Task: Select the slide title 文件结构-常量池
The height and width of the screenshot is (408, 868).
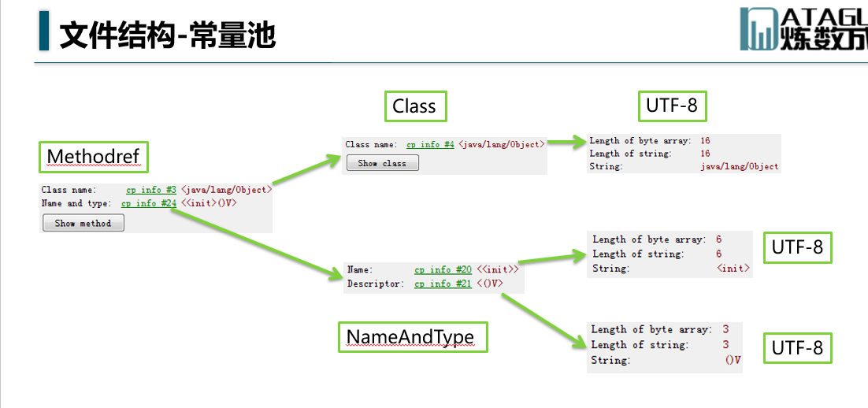Action: click(167, 35)
